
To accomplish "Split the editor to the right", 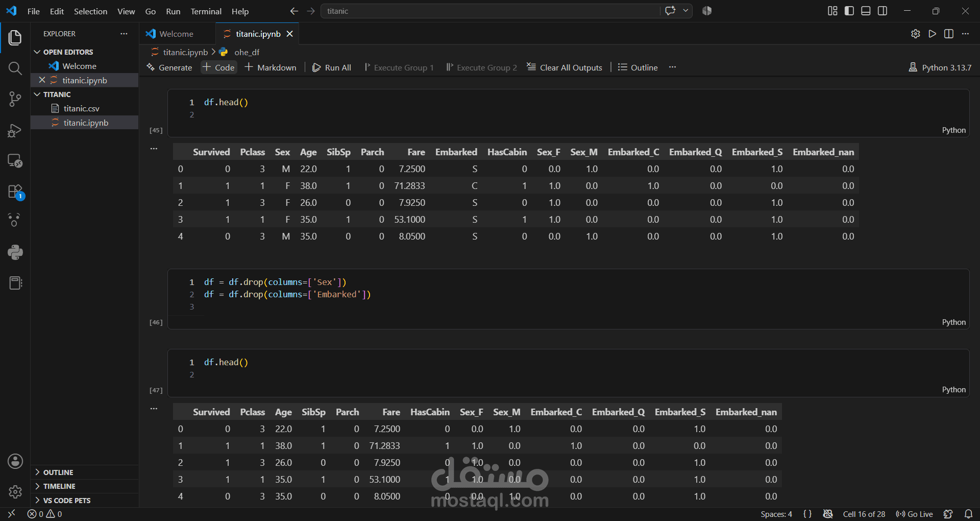I will [x=949, y=34].
